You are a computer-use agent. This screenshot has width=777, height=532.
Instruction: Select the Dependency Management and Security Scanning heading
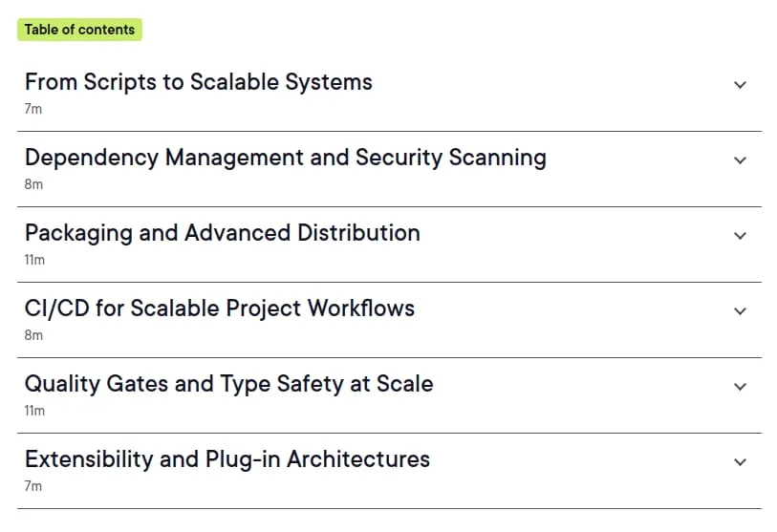[x=286, y=158]
